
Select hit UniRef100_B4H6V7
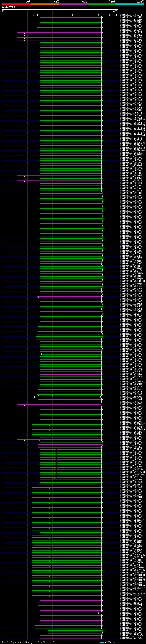coord(131,404)
